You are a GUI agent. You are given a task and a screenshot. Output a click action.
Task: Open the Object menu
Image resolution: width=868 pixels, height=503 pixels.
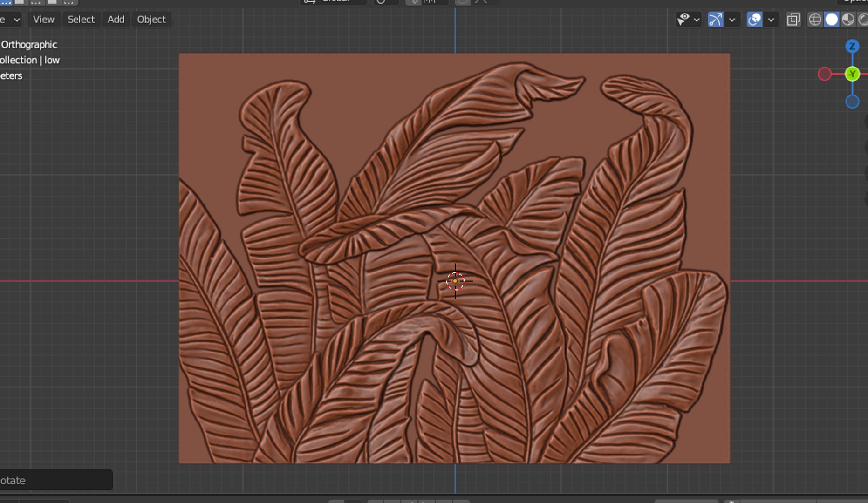tap(151, 20)
